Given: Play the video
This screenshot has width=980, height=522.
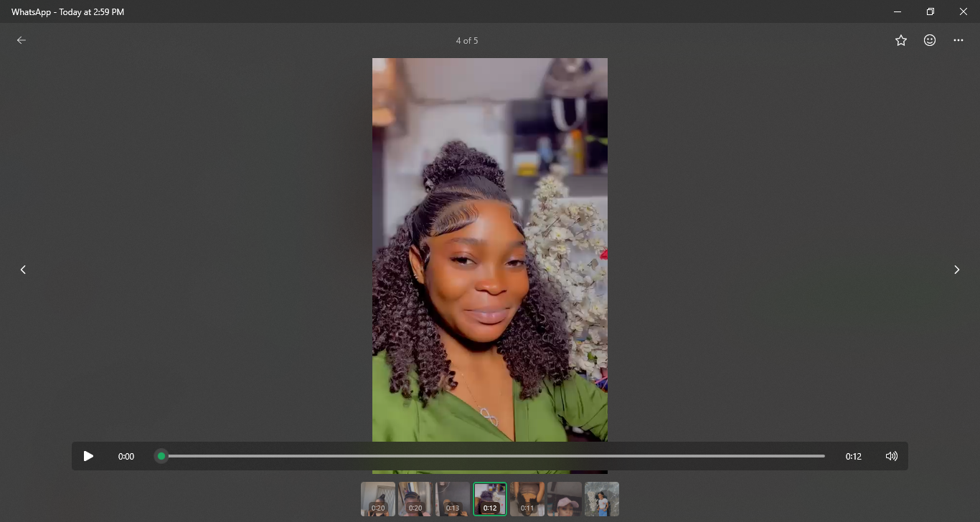Looking at the screenshot, I should [88, 456].
